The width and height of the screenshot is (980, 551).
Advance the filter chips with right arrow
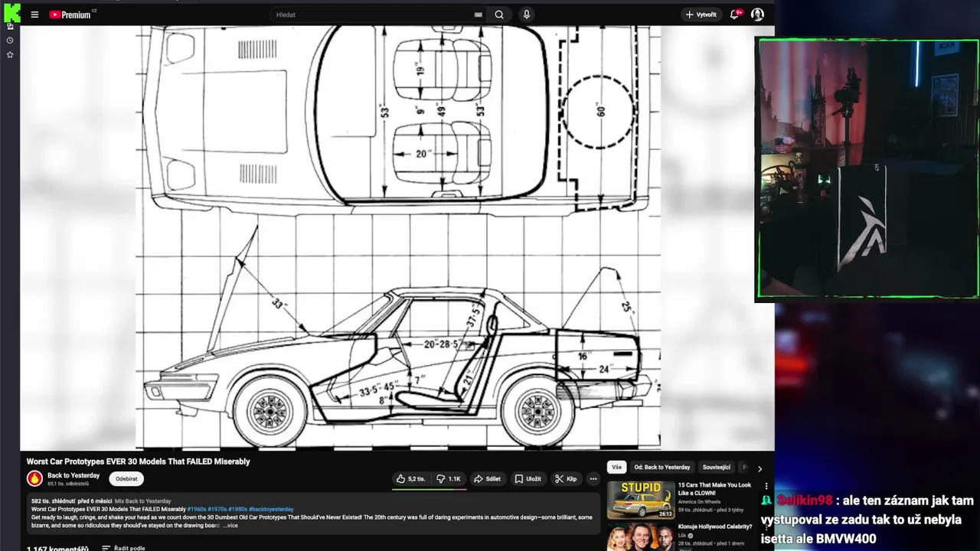(x=759, y=468)
